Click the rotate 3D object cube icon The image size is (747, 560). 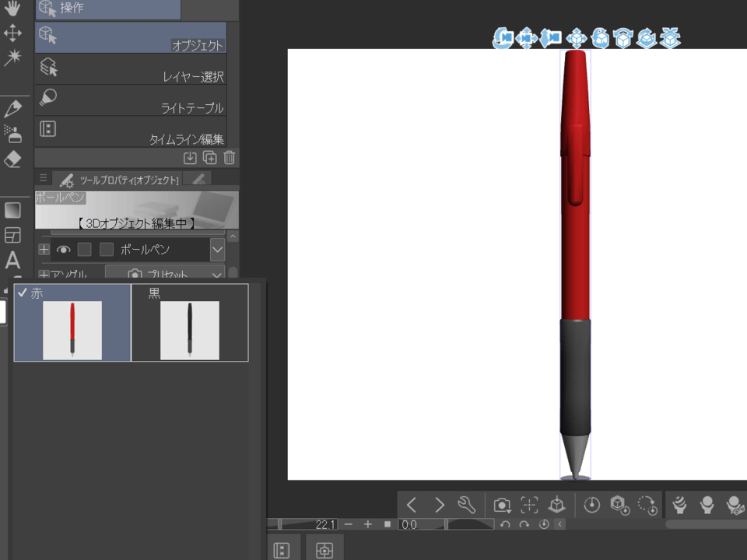coord(599,39)
